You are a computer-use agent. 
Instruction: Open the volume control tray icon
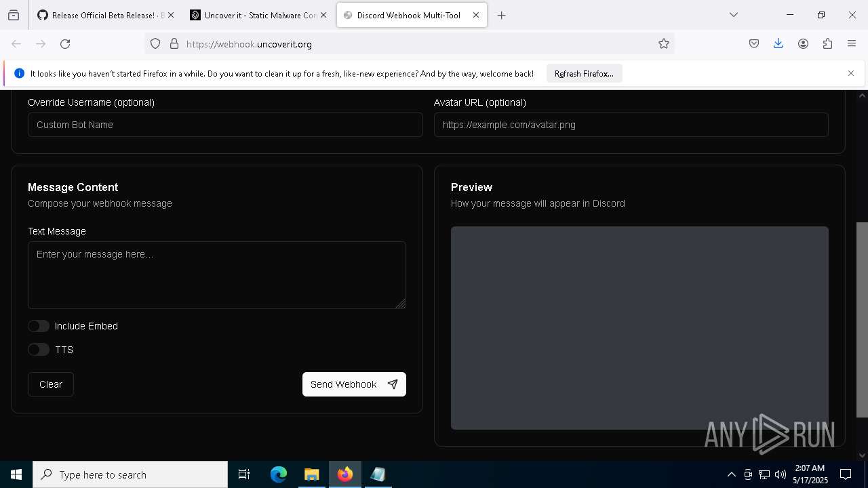(781, 474)
